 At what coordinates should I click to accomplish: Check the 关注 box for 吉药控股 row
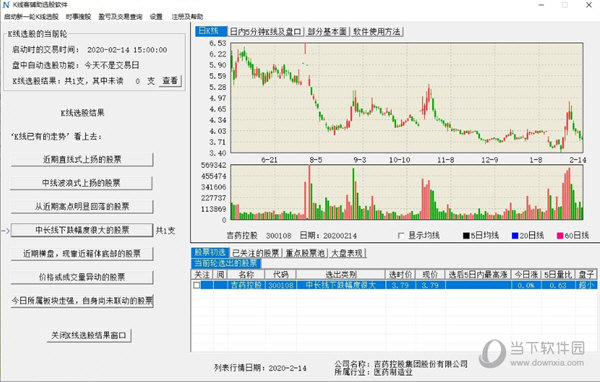pos(196,285)
